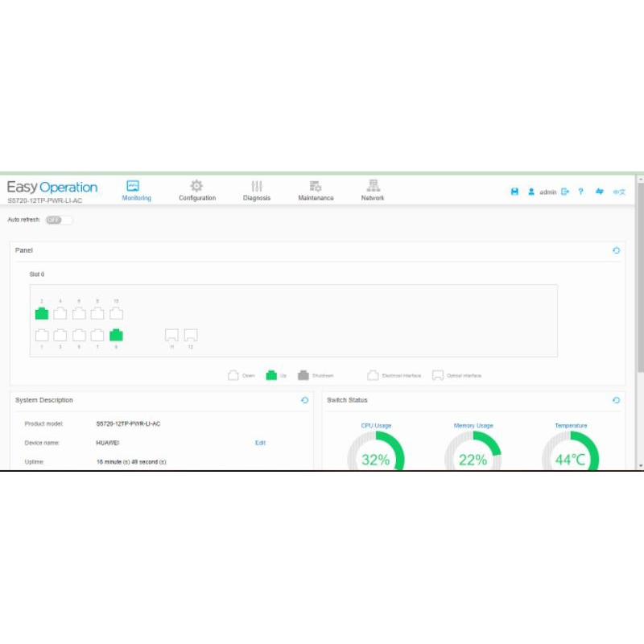Click the logout icon beside admin
The width and height of the screenshot is (644, 644).
[565, 192]
